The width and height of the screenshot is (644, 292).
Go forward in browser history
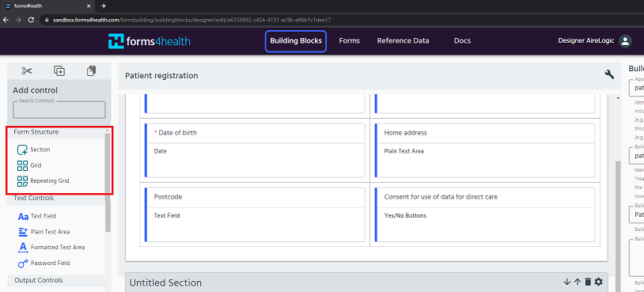pyautogui.click(x=18, y=20)
